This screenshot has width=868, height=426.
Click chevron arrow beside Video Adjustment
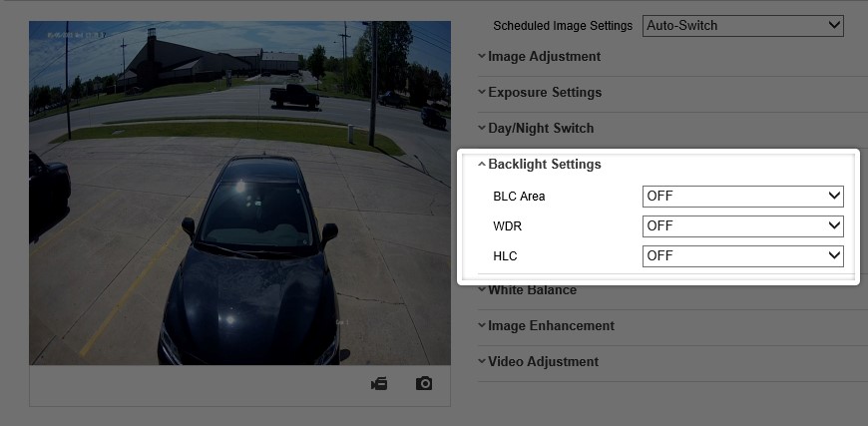pyautogui.click(x=482, y=362)
